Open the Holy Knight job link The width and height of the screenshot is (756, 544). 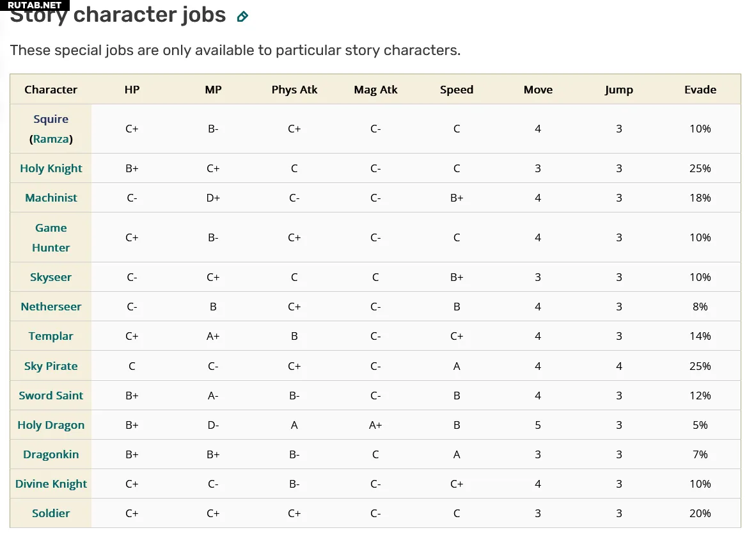click(x=51, y=168)
